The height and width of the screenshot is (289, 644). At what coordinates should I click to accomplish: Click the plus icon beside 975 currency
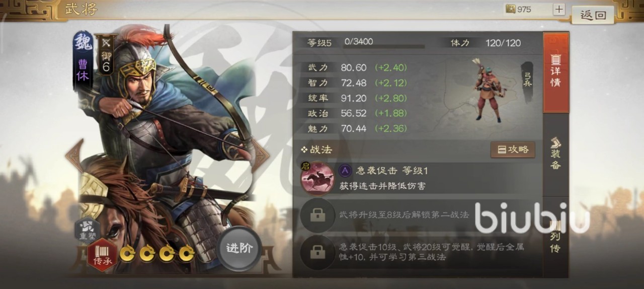coord(559,9)
